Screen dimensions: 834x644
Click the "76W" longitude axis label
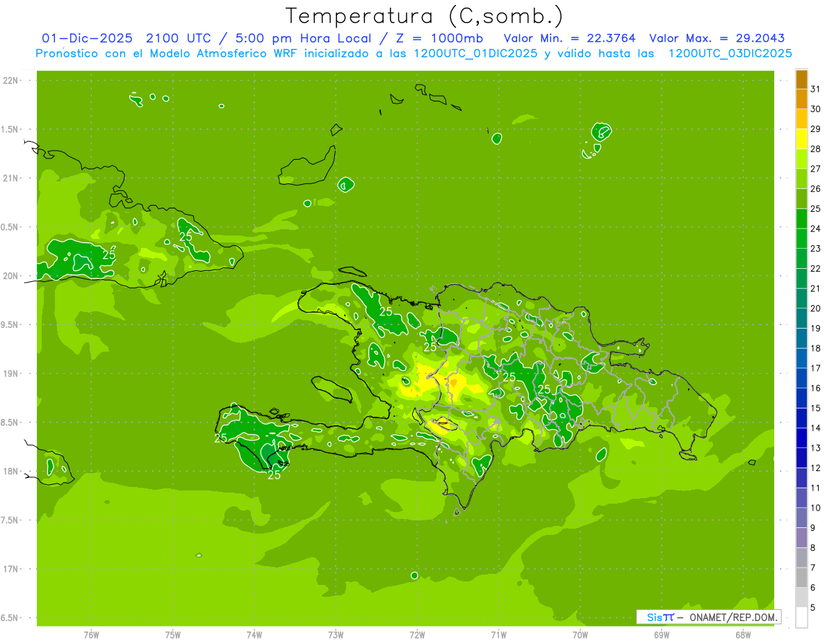coord(91,635)
